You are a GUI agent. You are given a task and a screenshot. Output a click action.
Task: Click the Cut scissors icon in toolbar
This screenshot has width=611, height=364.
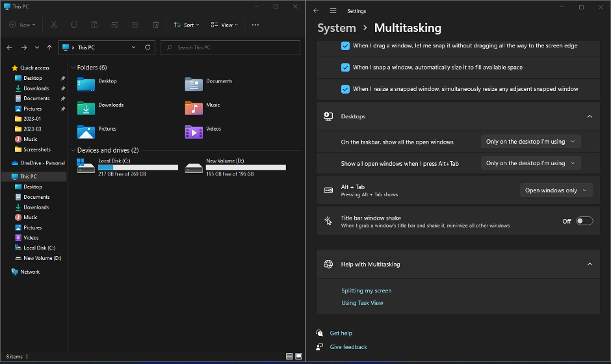click(54, 25)
